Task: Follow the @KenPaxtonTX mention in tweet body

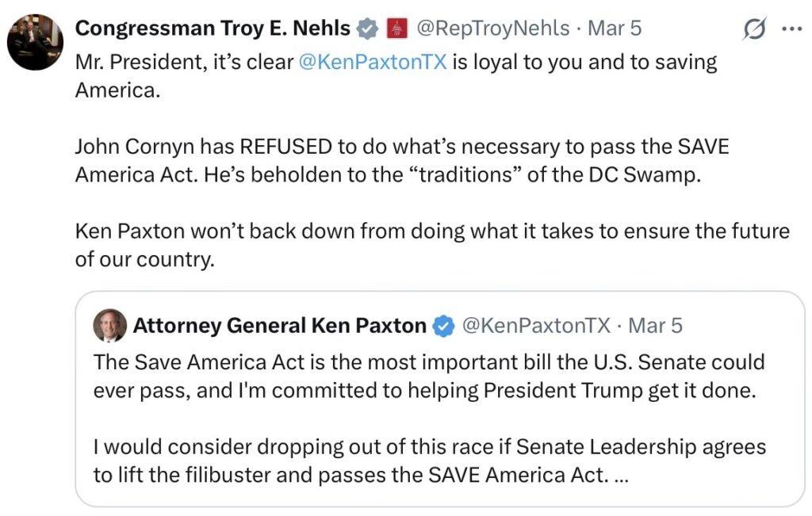Action: point(373,63)
